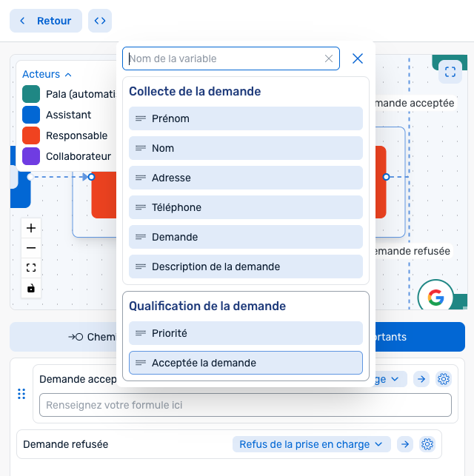Click the code brackets icon button

[99, 21]
